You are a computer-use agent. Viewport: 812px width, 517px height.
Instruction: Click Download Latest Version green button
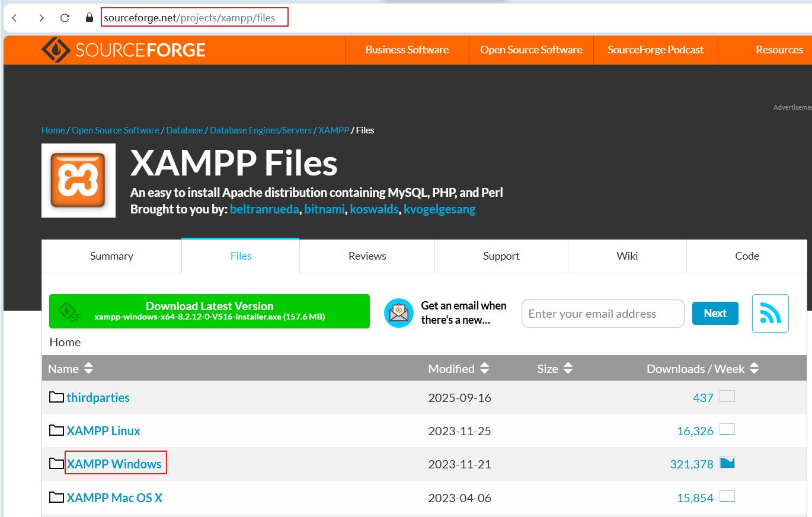coord(209,311)
